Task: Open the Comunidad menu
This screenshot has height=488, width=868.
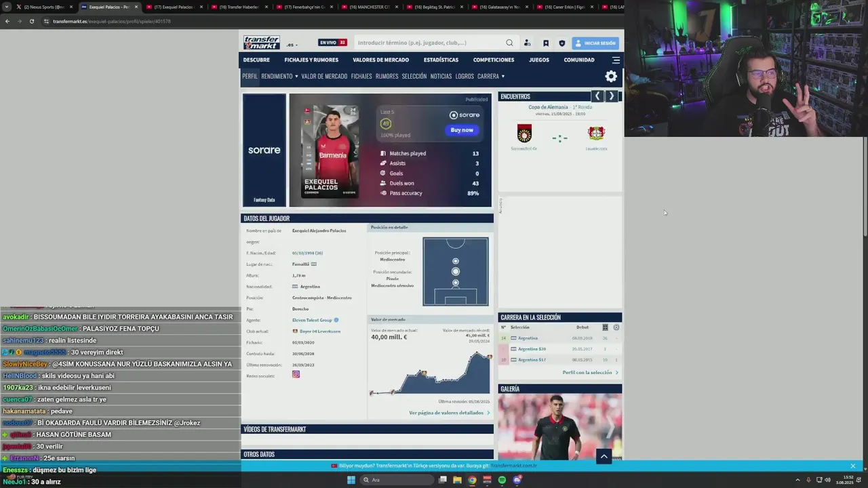Action: pyautogui.click(x=579, y=60)
